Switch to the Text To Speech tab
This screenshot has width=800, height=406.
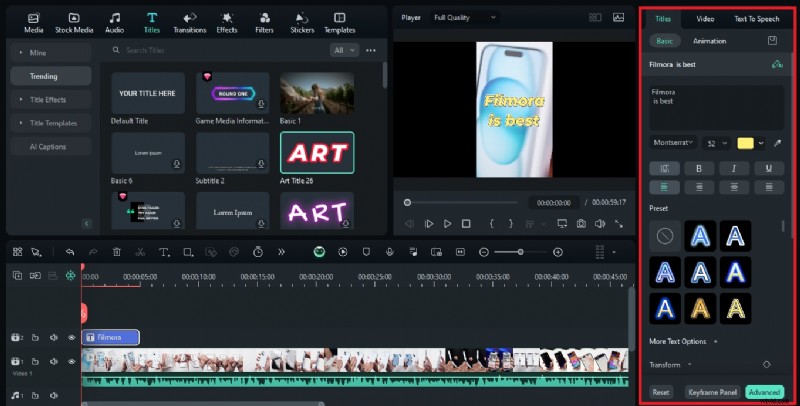tap(757, 18)
